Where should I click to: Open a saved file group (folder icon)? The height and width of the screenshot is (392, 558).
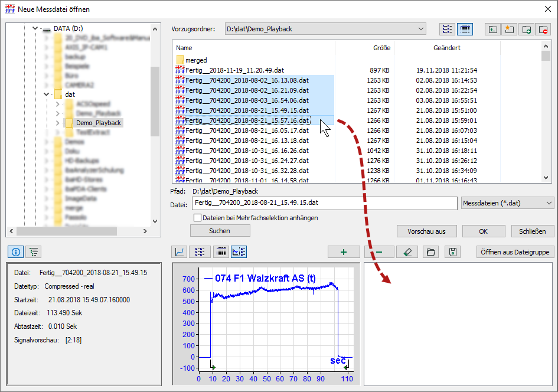point(430,252)
